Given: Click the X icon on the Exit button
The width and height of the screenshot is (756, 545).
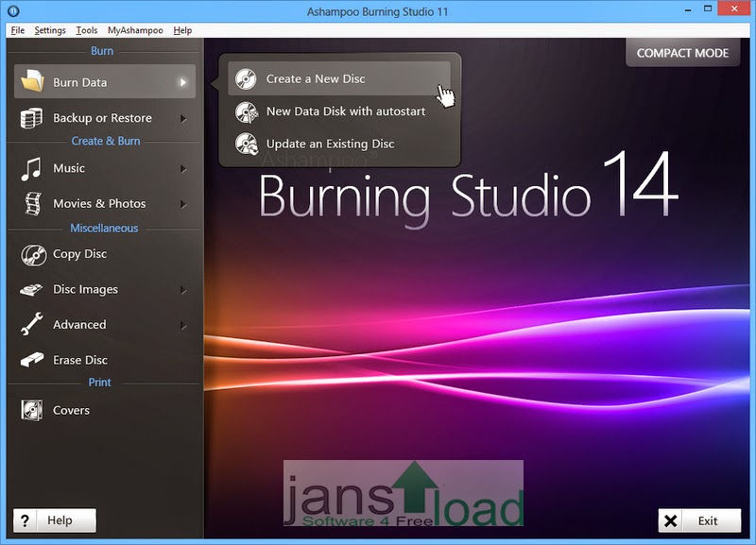Looking at the screenshot, I should (671, 520).
